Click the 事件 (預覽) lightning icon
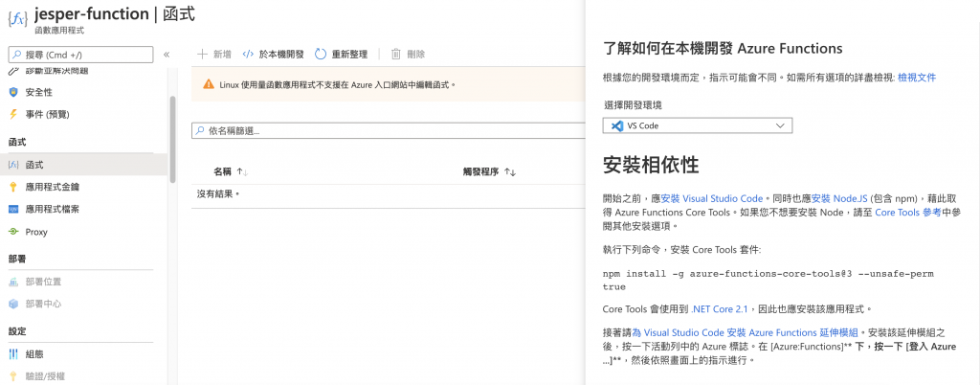This screenshot has width=980, height=385. coord(13,114)
